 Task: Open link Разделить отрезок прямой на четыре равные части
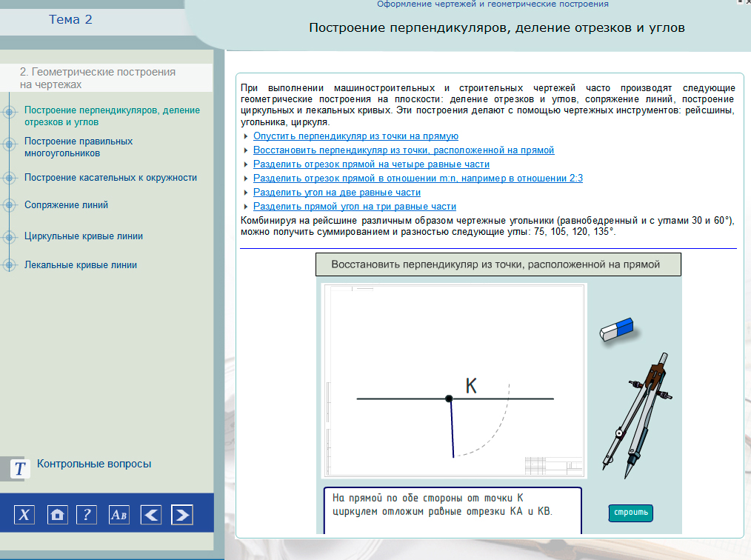pos(371,164)
